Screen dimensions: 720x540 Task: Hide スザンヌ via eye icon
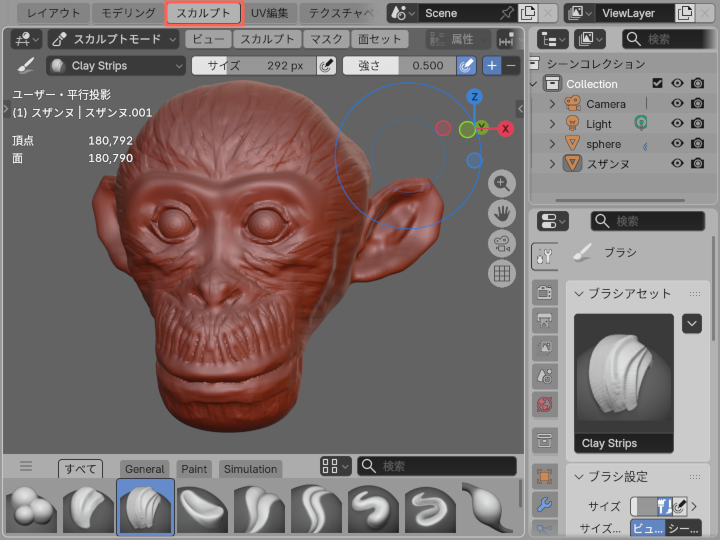click(x=677, y=163)
